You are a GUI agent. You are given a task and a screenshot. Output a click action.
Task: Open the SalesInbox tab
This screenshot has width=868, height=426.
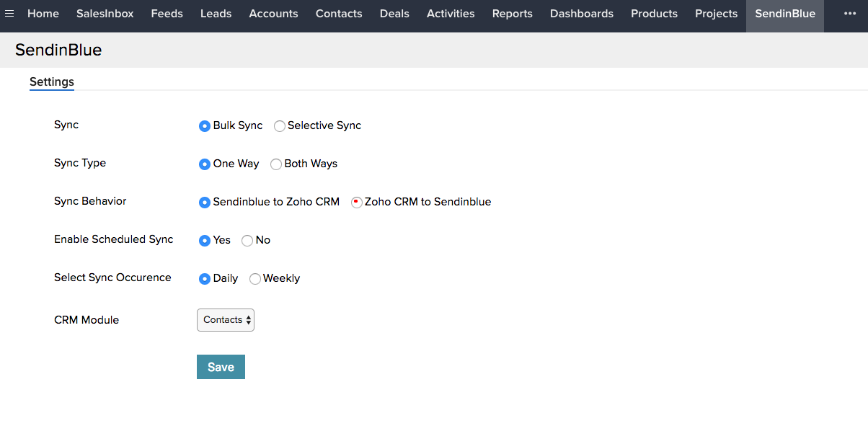[x=105, y=14]
